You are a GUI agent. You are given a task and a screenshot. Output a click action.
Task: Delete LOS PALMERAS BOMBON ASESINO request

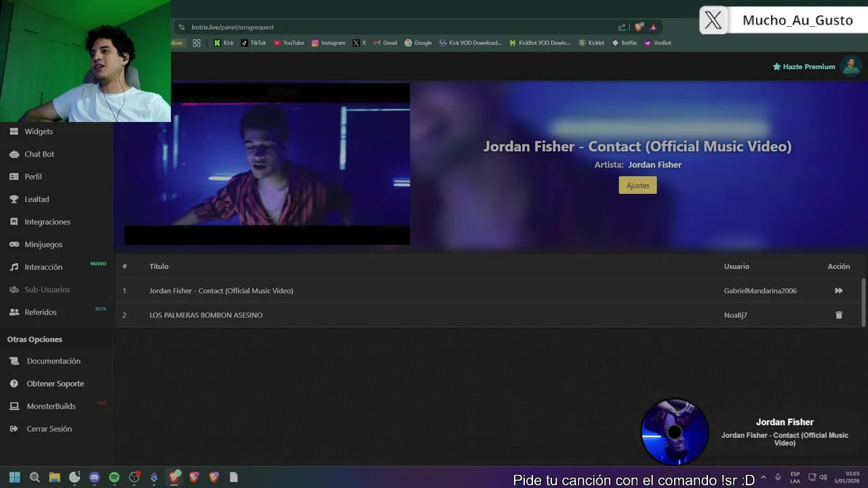point(839,315)
